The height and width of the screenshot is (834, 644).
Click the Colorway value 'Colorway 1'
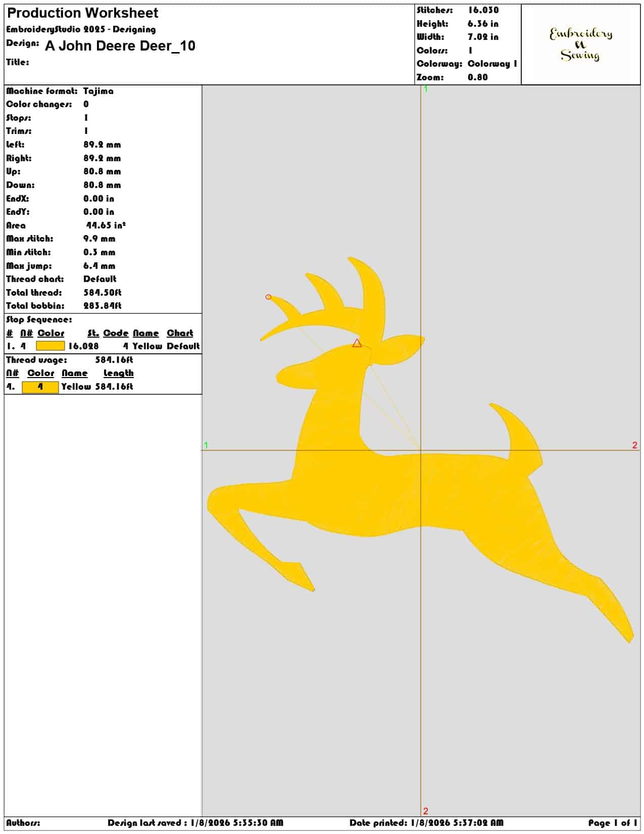[x=492, y=64]
